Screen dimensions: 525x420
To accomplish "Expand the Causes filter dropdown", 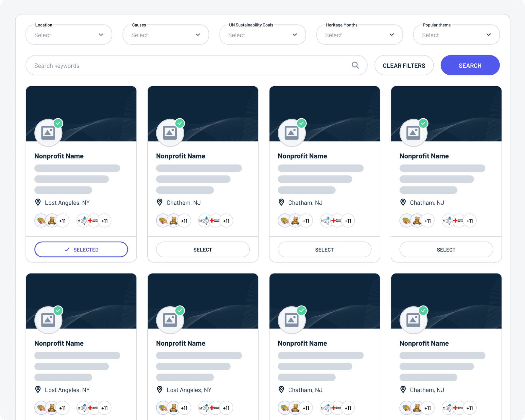I will pos(166,35).
